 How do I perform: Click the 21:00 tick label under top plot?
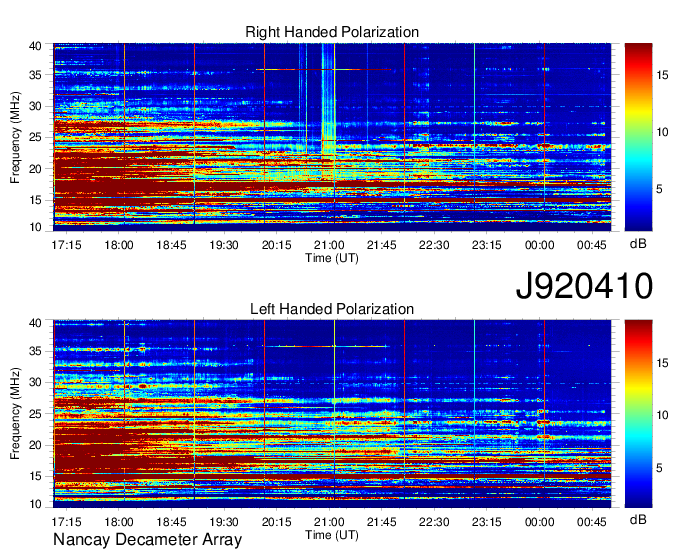(x=329, y=245)
